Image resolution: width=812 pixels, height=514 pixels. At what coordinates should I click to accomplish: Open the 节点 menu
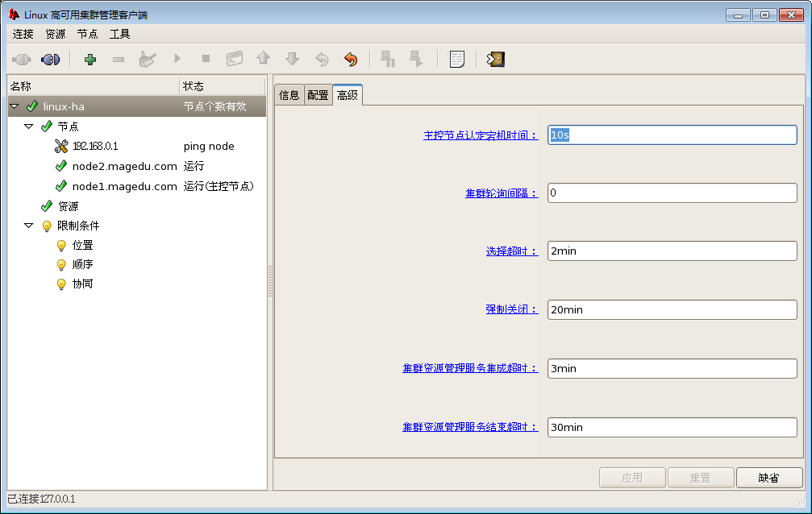88,34
